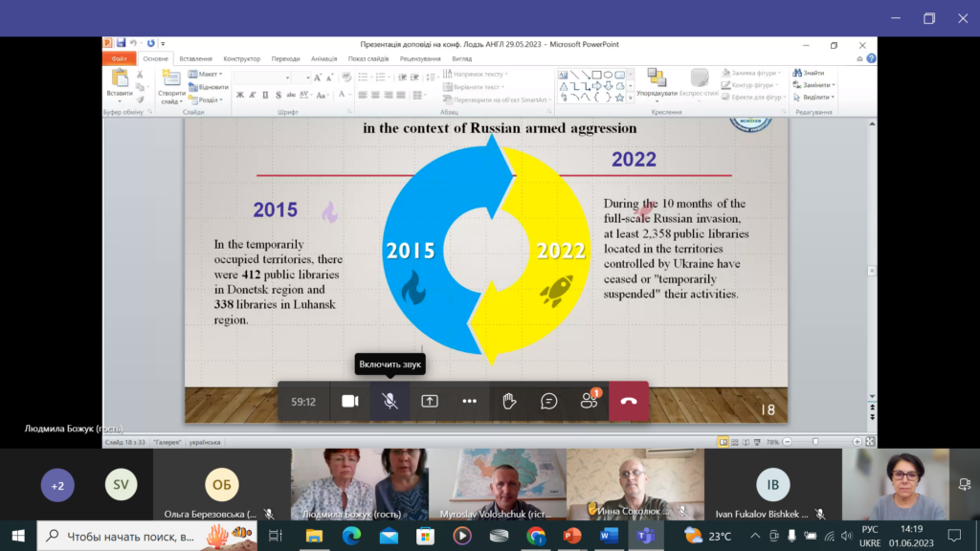Open the Файл menu button
Image resolution: width=980 pixels, height=551 pixels.
pyautogui.click(x=120, y=58)
